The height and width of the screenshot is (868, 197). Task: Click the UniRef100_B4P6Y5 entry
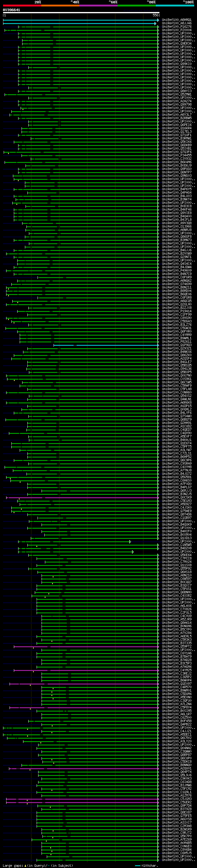pos(177,189)
